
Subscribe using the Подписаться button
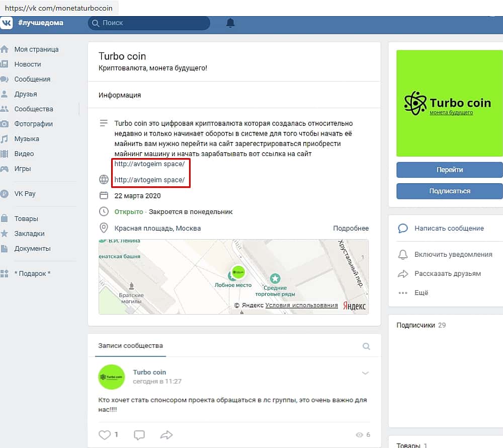450,191
